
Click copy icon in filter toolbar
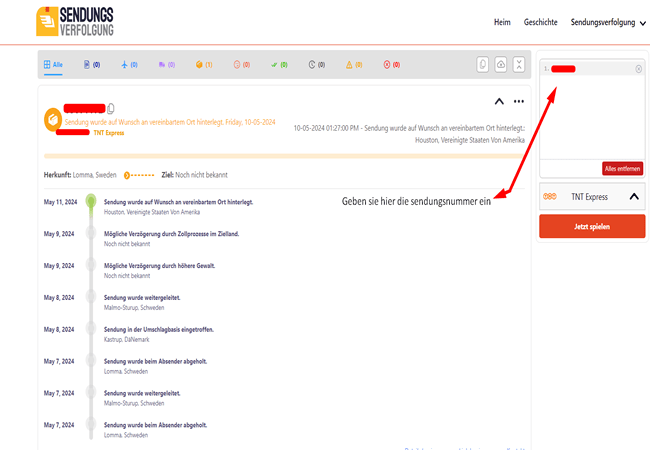pyautogui.click(x=483, y=65)
